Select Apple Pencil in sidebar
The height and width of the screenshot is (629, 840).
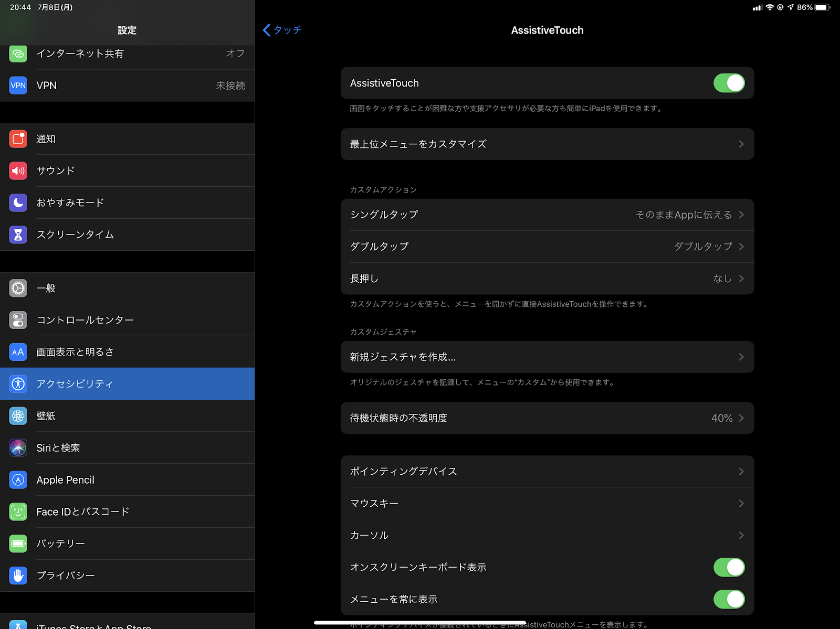(x=127, y=480)
